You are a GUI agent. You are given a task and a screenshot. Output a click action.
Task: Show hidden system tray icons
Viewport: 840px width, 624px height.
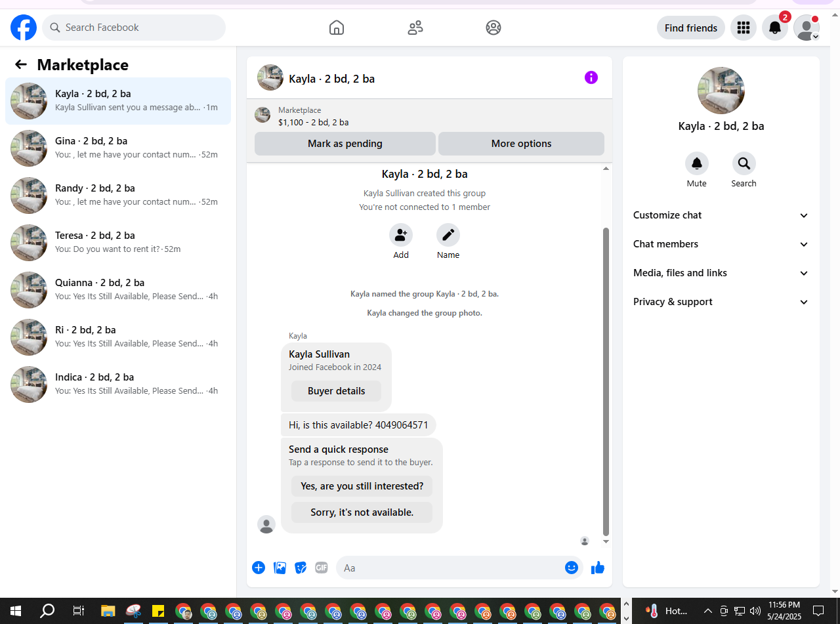(708, 611)
